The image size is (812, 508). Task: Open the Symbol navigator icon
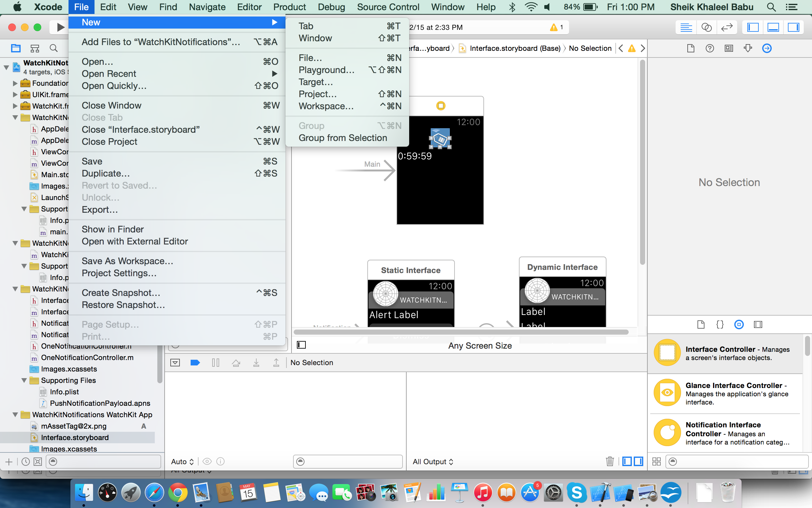[x=35, y=48]
